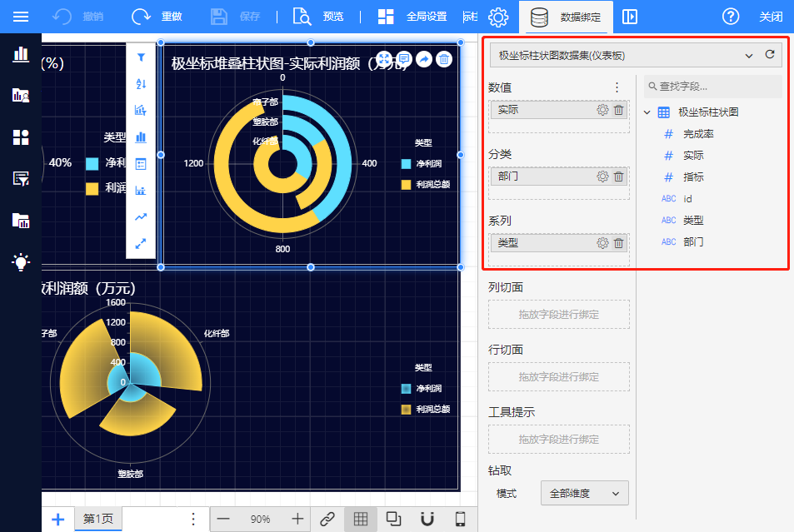Open the 全部维度 drill mode dropdown
The height and width of the screenshot is (532, 794).
584,494
